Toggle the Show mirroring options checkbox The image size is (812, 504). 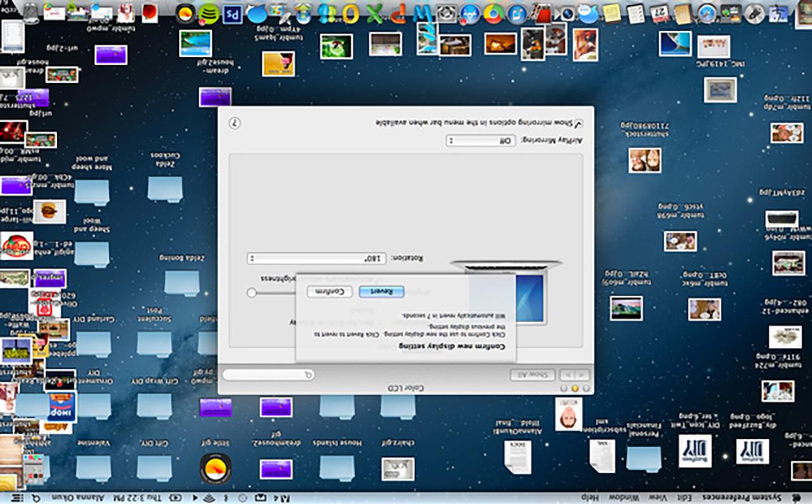pyautogui.click(x=579, y=124)
